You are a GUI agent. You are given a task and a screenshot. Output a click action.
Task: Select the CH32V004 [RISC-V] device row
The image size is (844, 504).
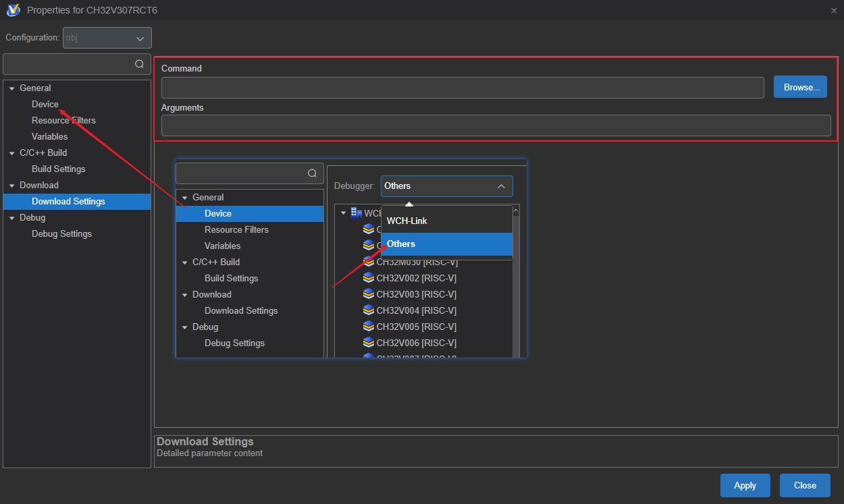(416, 310)
